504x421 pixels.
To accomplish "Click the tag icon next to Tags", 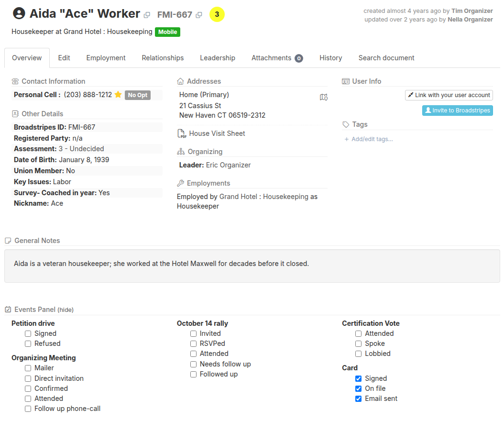I will 346,124.
